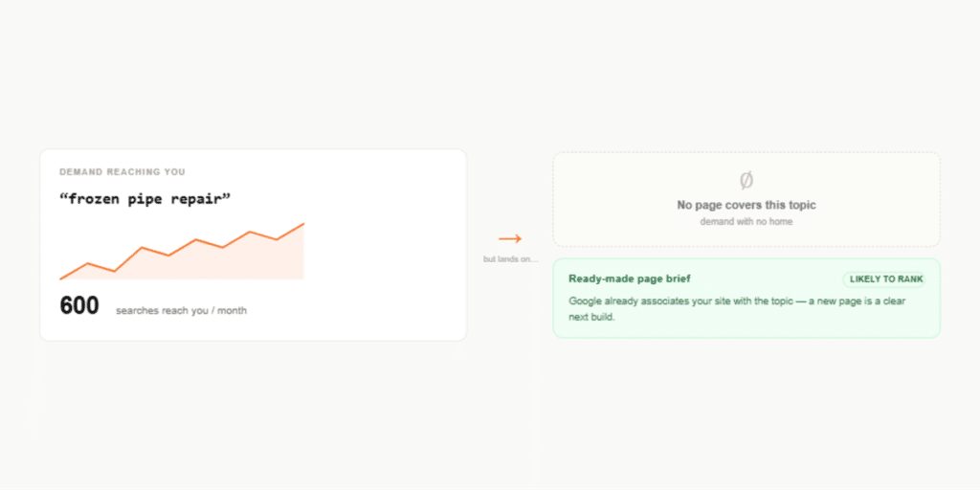Open the Ready-made page brief heading
Screen dimensions: 980x490
tap(630, 278)
